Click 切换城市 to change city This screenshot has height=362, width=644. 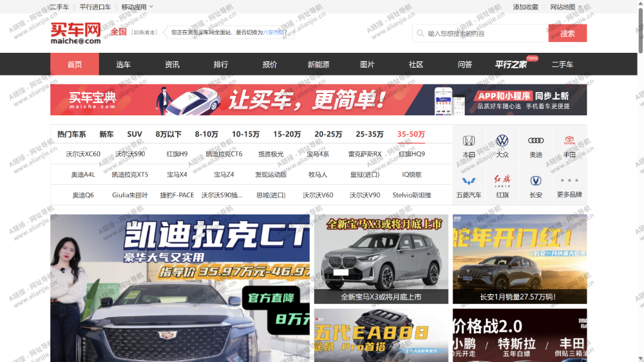[144, 32]
